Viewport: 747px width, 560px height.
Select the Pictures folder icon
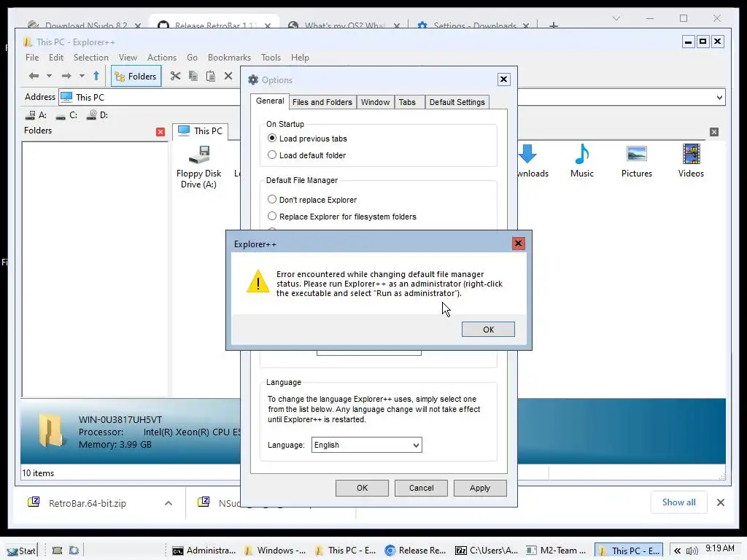tap(636, 161)
